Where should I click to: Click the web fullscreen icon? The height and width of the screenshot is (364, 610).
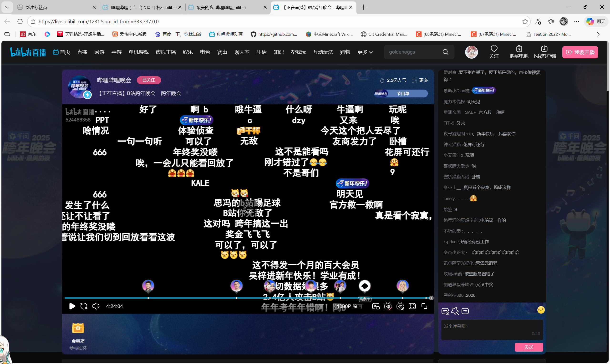tap(412, 306)
